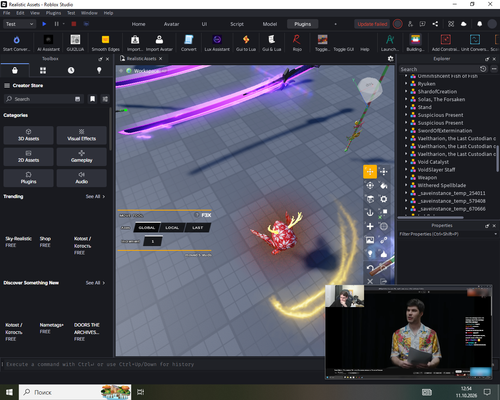Switch to the Model ribbon tab
This screenshot has height=400, width=500.
coord(270,24)
